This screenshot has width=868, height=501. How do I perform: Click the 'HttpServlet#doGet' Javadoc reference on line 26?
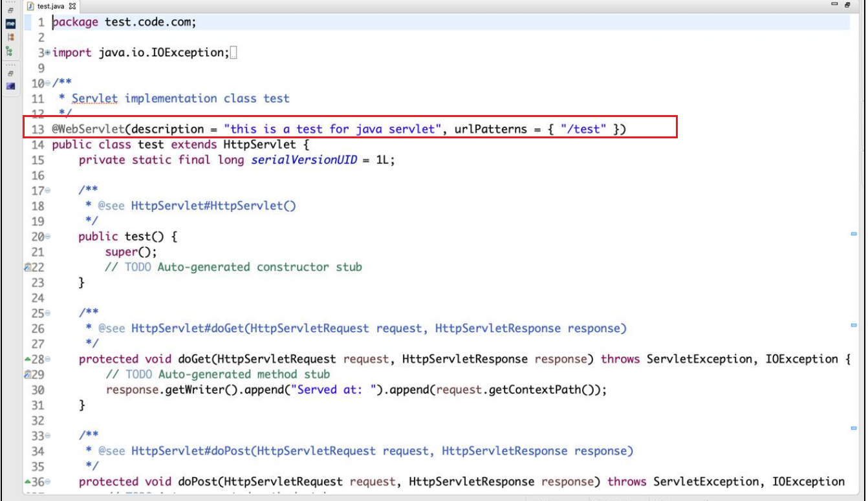(x=188, y=328)
